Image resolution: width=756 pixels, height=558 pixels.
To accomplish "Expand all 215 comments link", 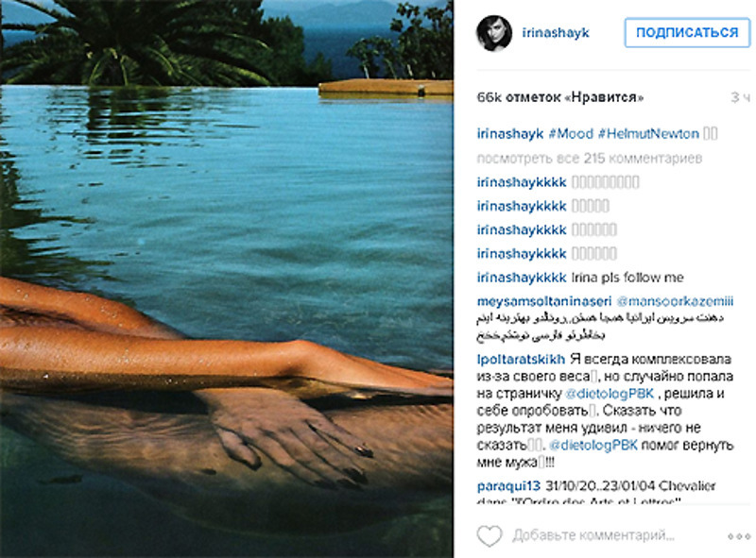I will [589, 158].
